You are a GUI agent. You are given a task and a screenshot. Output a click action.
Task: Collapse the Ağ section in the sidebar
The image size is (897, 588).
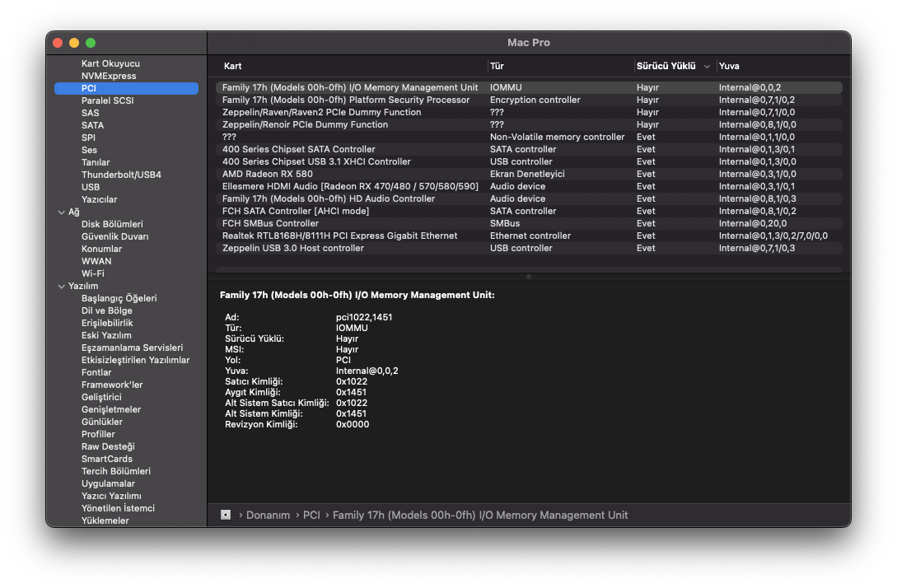click(61, 212)
